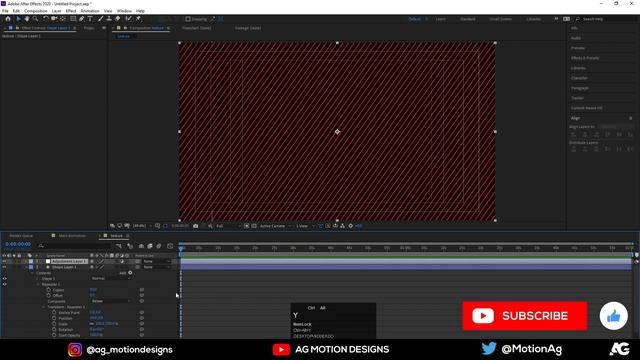Click the hide shy layers icon in timeline
Screen dimensions: 640x360
141,246
